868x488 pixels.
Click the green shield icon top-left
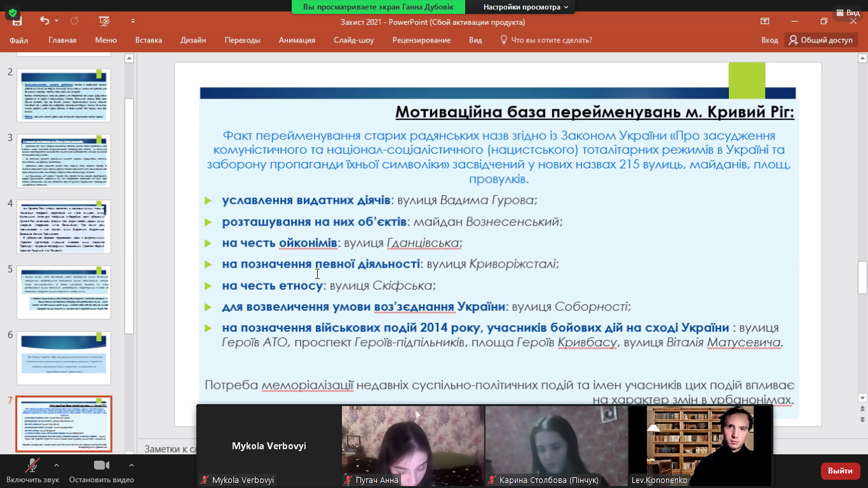coord(12,12)
